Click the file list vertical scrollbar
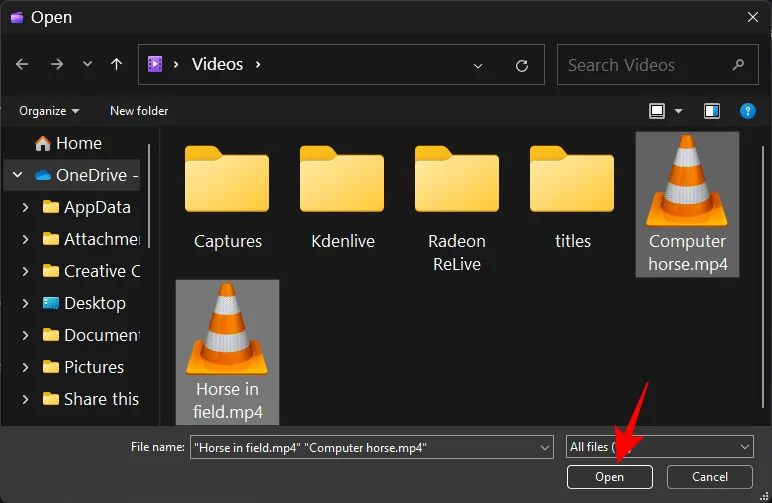Viewport: 772px width, 503px height. pyautogui.click(x=763, y=276)
